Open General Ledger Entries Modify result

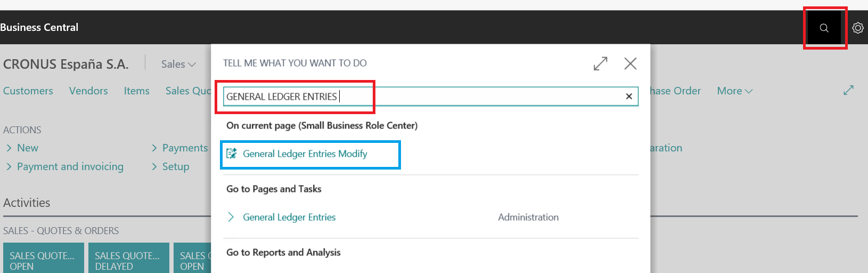305,154
